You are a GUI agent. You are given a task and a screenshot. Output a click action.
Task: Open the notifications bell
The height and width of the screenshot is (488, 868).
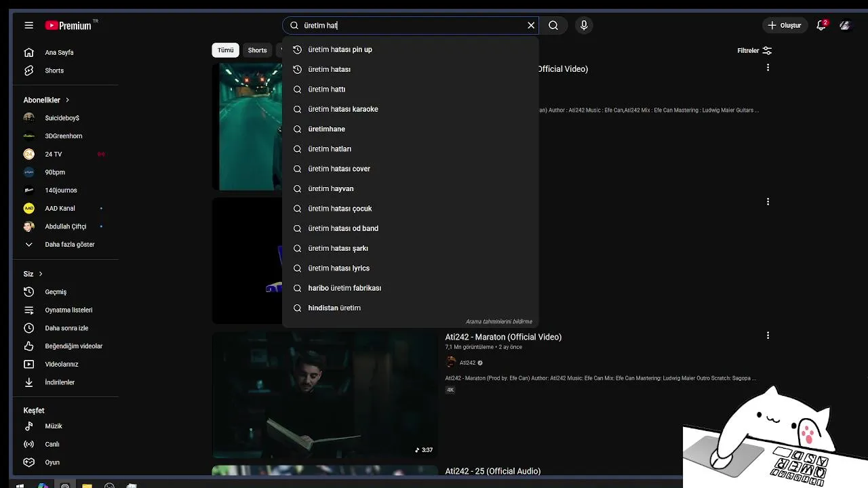(x=821, y=25)
